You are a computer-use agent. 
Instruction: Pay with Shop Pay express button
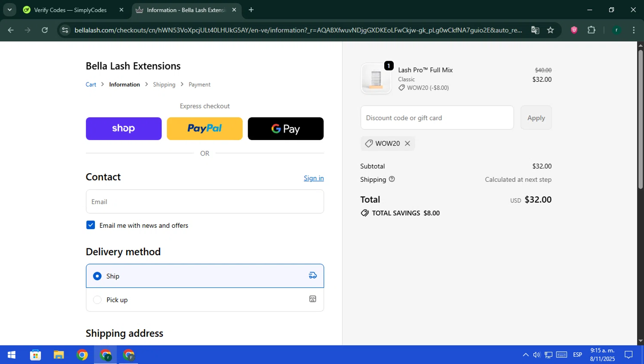[124, 128]
